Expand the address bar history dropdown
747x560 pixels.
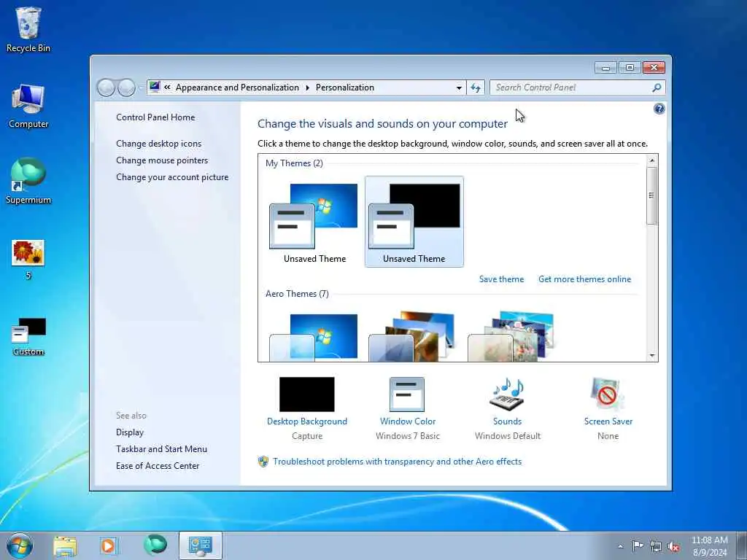point(459,87)
